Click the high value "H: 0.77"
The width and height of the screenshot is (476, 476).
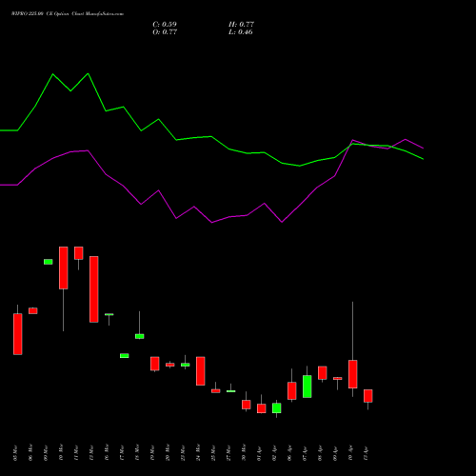241,25
